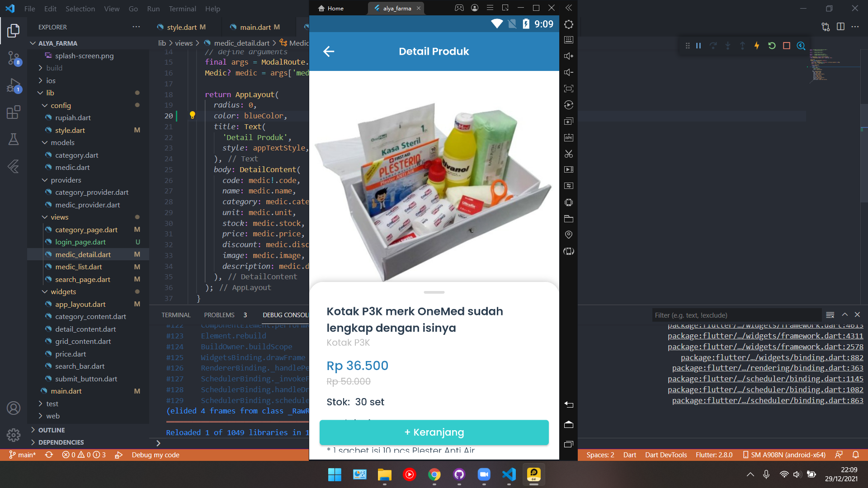Increase emulator volume
The width and height of the screenshot is (868, 488).
[568, 56]
